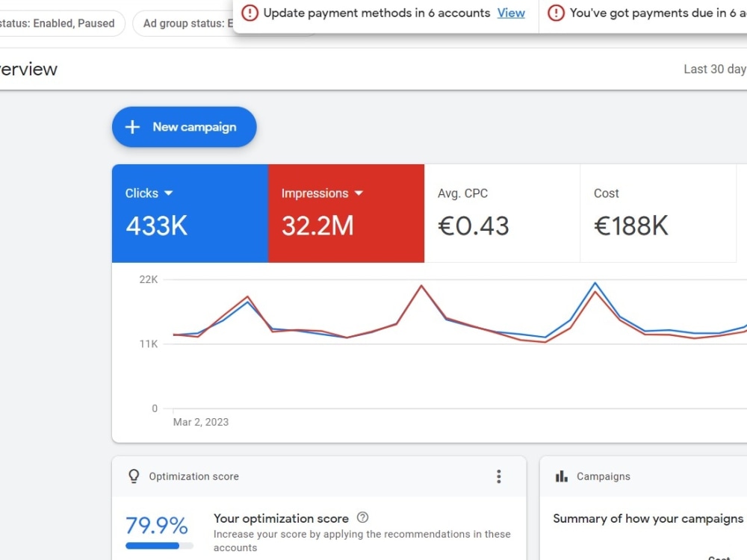Click the 22K axis label

click(x=148, y=279)
